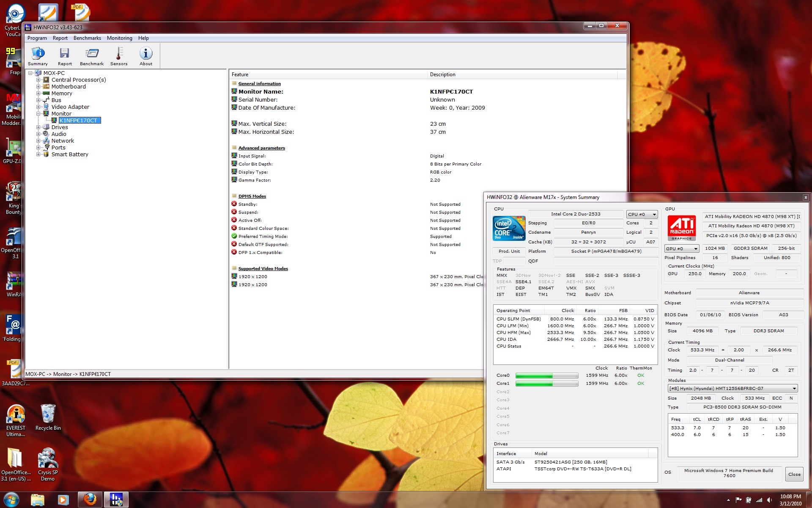Click the Prod. Unit button

click(509, 251)
